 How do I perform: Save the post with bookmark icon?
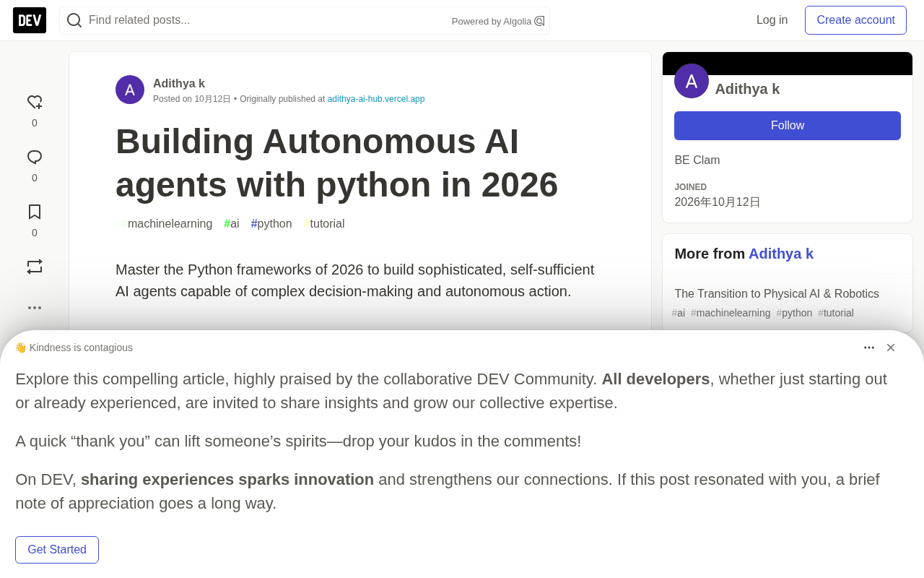[x=35, y=212]
